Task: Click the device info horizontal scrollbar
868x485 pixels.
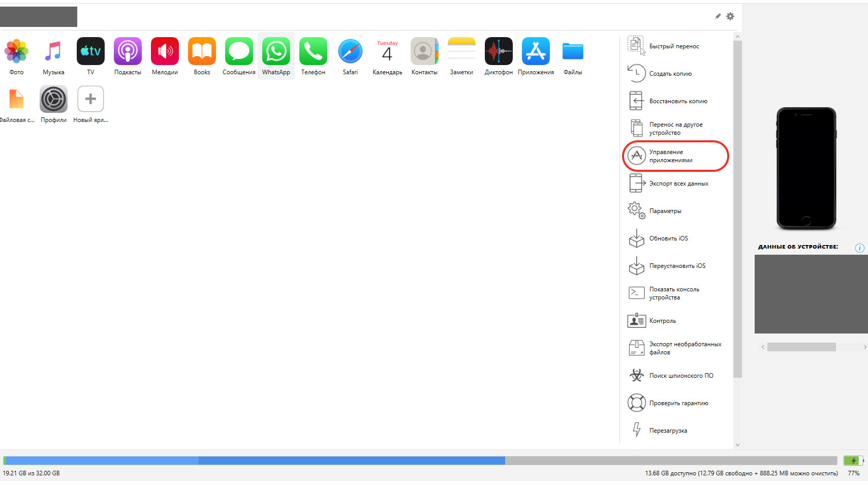Action: [801, 347]
